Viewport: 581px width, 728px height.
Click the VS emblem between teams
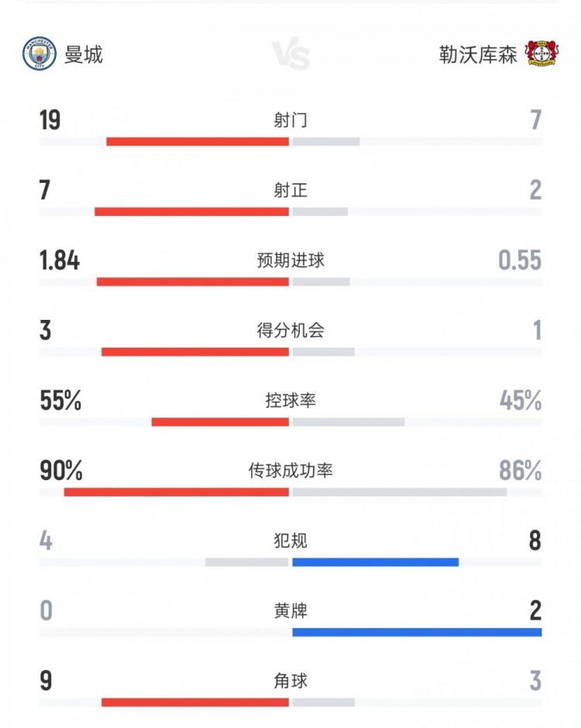[x=291, y=56]
